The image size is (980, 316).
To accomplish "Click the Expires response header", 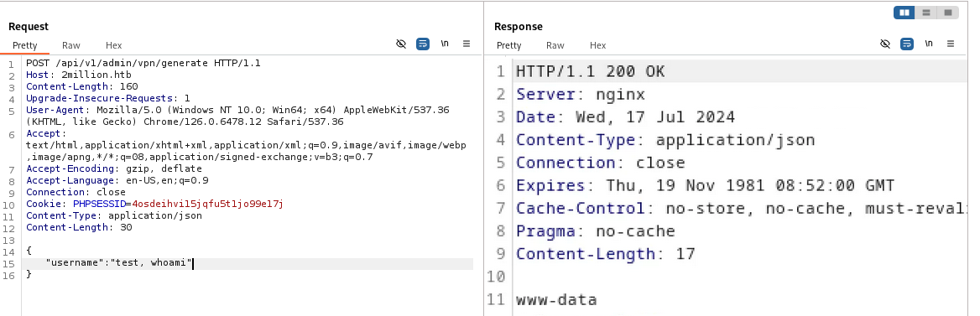I will pos(705,185).
